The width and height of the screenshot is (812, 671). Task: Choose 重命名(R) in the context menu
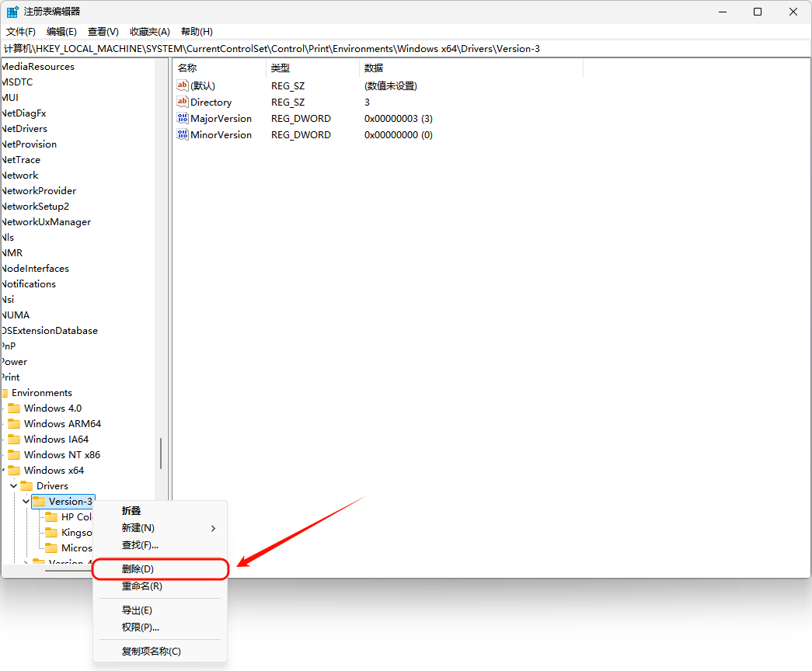click(141, 586)
